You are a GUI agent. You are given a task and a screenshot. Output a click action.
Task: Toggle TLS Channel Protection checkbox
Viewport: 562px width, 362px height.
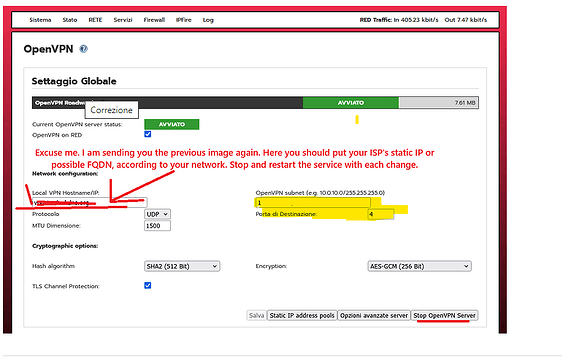coord(148,285)
